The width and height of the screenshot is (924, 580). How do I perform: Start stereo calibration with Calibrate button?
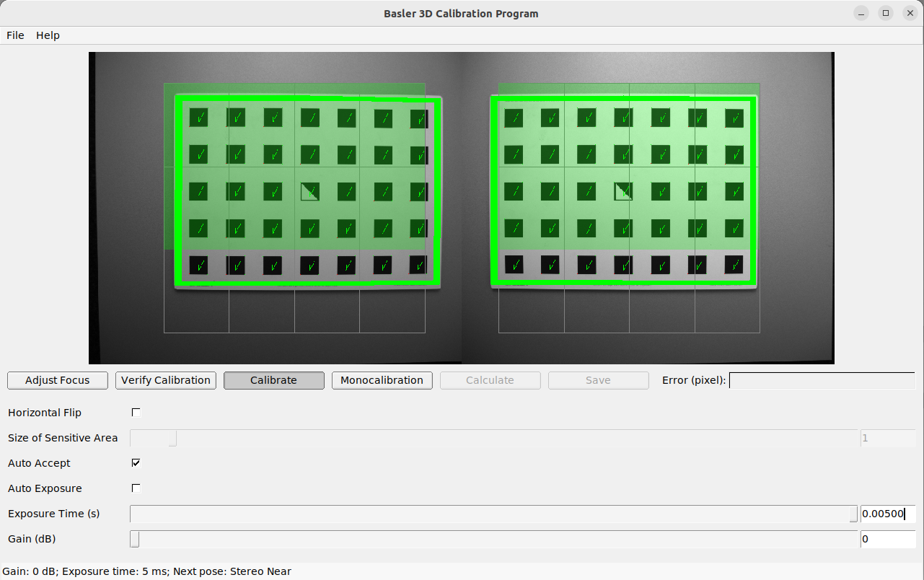[x=273, y=380]
